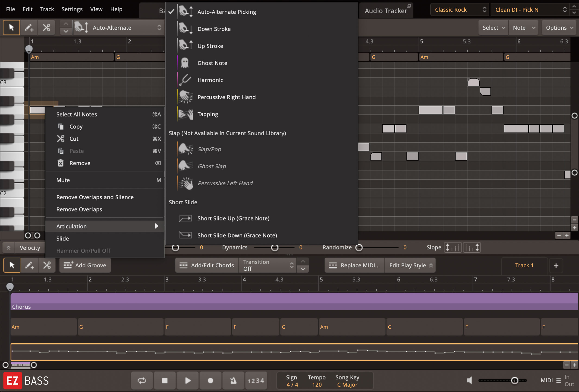Pick the Tapping articulation

208,114
